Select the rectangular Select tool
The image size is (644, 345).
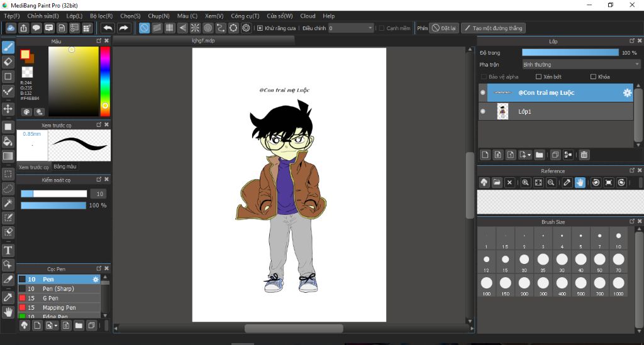point(8,174)
